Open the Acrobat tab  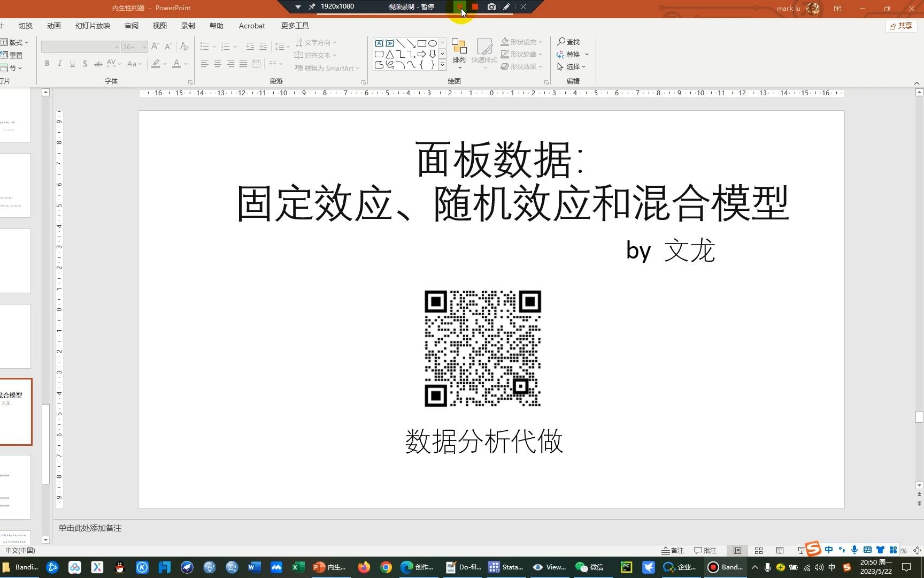click(x=252, y=26)
